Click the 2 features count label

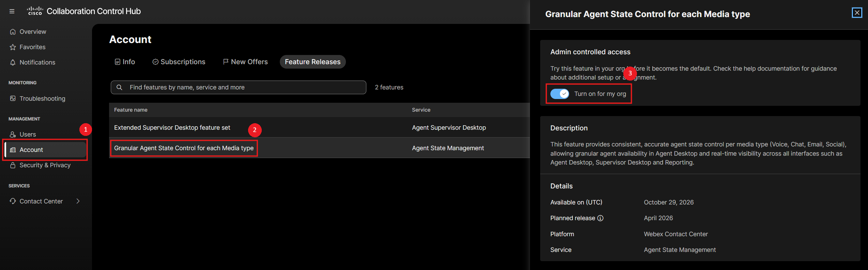pyautogui.click(x=389, y=87)
